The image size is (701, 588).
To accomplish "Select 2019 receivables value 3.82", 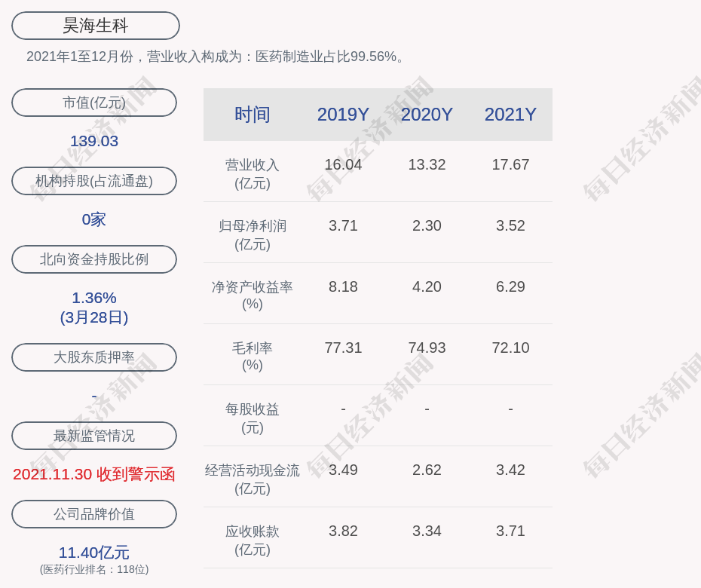I will pos(343,531).
